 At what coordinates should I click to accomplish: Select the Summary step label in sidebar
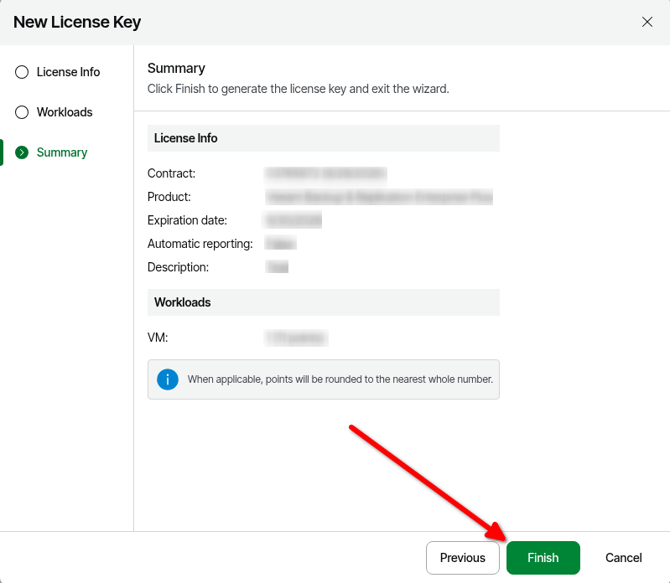62,152
